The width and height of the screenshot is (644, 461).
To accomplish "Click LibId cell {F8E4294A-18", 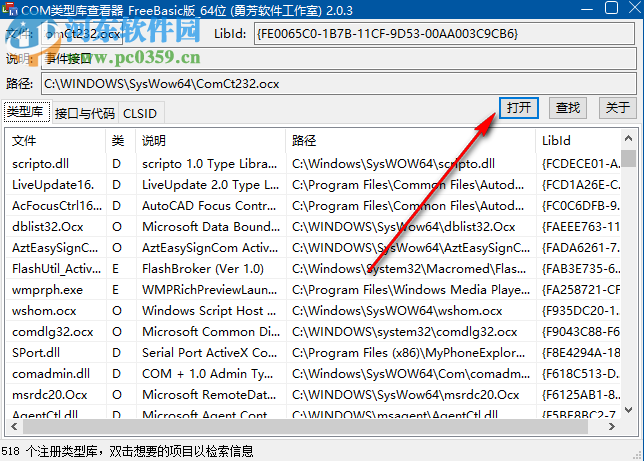I will coord(581,353).
